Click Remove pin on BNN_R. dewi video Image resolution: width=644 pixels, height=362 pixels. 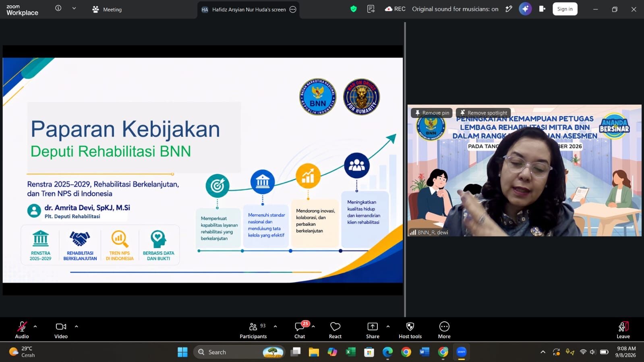click(x=432, y=113)
